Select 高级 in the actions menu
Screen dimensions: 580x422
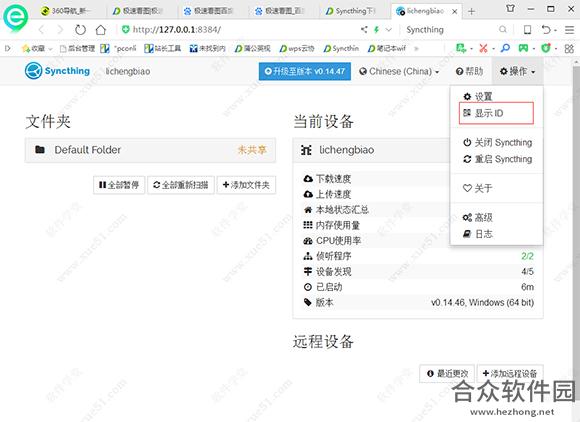coord(496,217)
